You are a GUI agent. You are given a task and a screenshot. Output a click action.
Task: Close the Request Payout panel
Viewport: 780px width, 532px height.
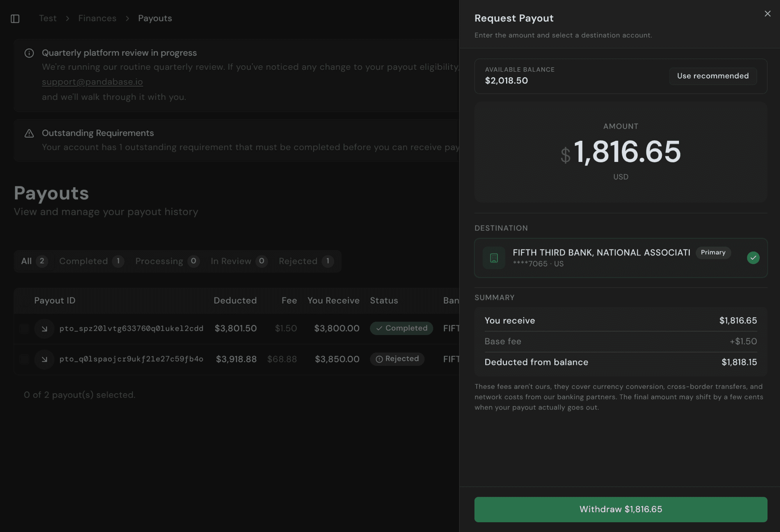(x=767, y=14)
